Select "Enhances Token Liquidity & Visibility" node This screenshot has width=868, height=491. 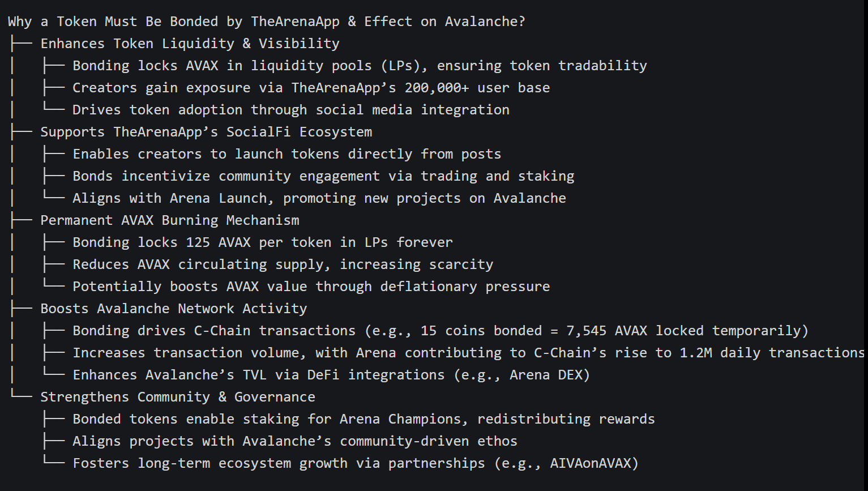(190, 44)
